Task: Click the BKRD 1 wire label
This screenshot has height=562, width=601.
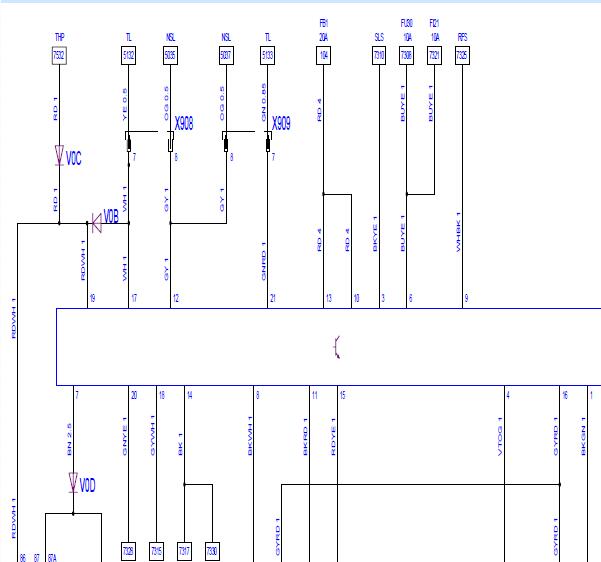Action: (x=305, y=437)
